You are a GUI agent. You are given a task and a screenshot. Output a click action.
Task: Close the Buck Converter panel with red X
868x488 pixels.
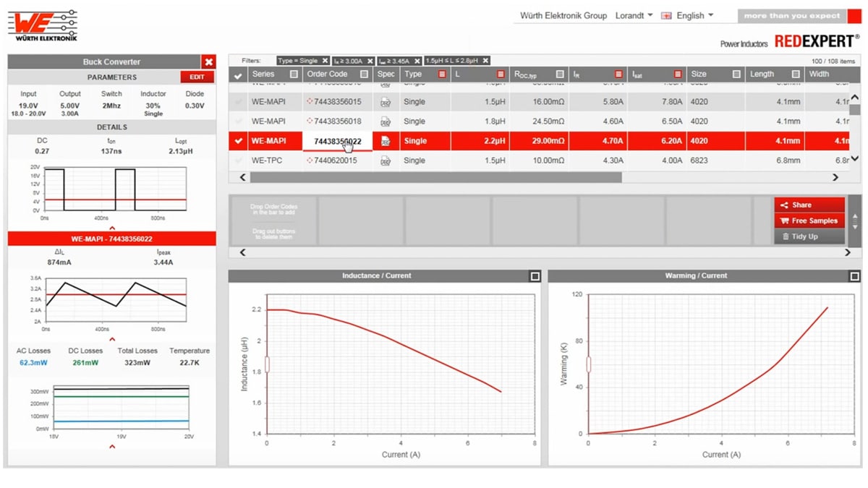pyautogui.click(x=208, y=62)
